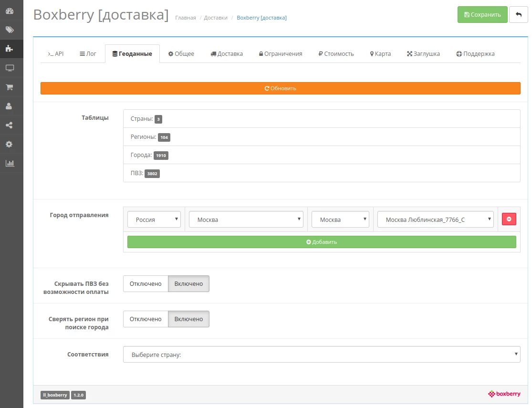Click the boxberry logo in footer
Image resolution: width=532 pixels, height=408 pixels.
[504, 394]
